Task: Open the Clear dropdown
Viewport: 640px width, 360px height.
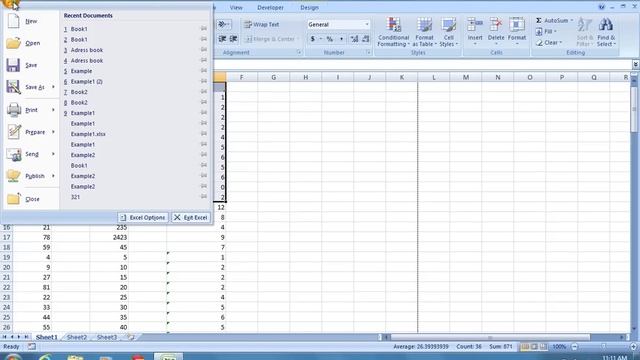Action: (x=549, y=42)
